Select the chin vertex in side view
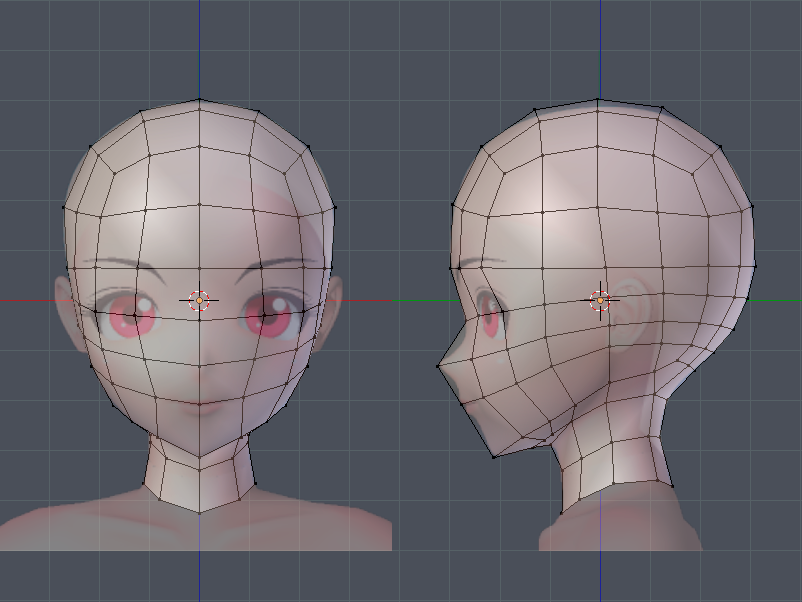The height and width of the screenshot is (602, 802). pyautogui.click(x=494, y=457)
